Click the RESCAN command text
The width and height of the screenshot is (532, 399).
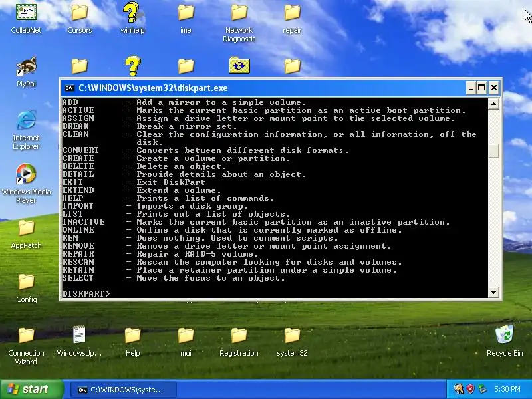[x=78, y=262]
